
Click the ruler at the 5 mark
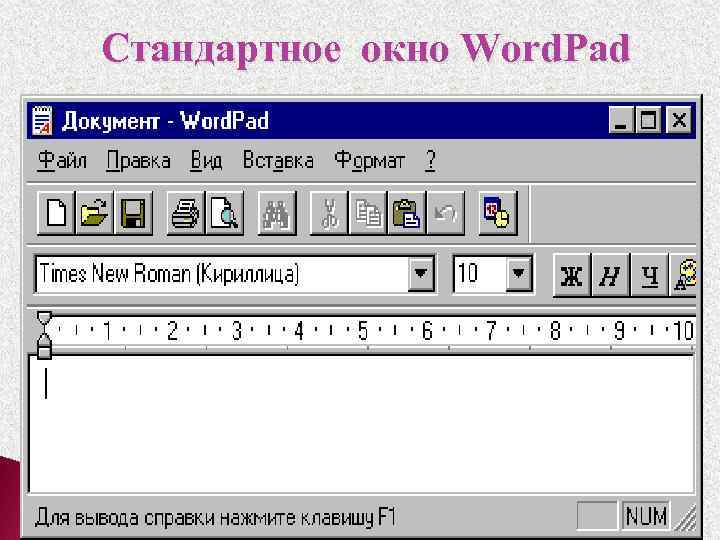(x=363, y=331)
